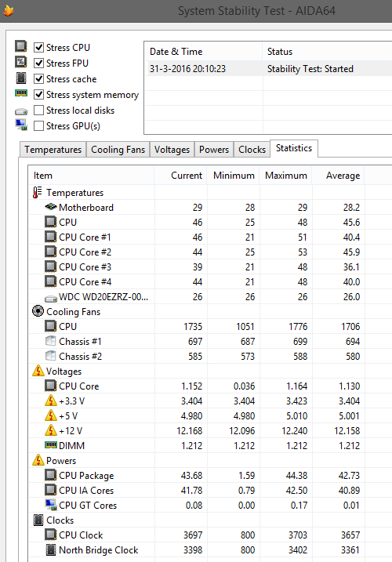Select the Statistics tab
The height and width of the screenshot is (562, 392).
tap(294, 148)
